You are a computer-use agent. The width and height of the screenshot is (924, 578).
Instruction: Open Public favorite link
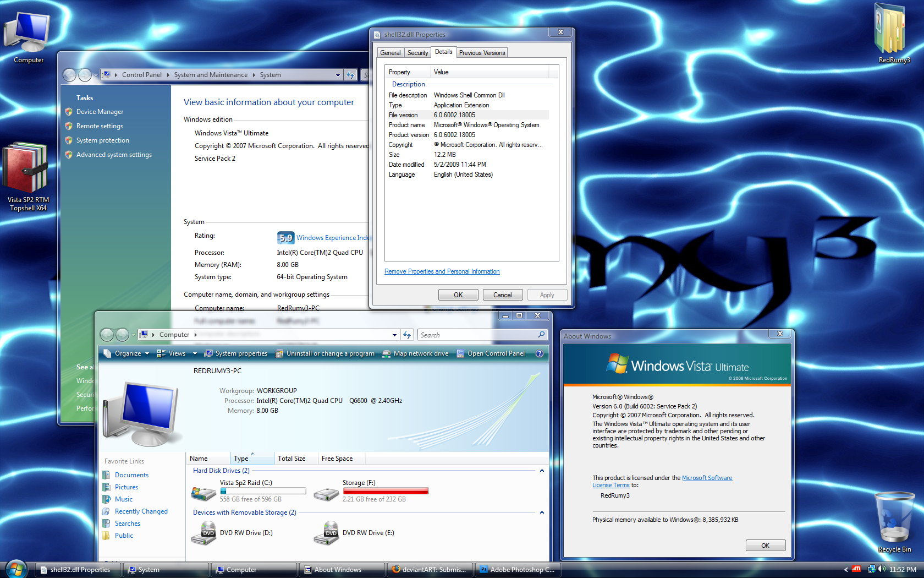(124, 536)
